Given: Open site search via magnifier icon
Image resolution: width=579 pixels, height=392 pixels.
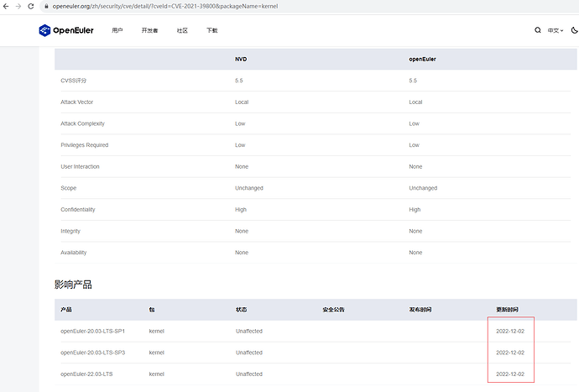Looking at the screenshot, I should tap(538, 30).
